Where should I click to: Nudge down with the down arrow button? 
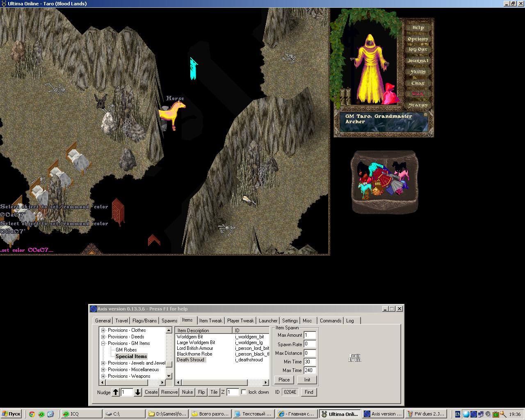coord(138,392)
